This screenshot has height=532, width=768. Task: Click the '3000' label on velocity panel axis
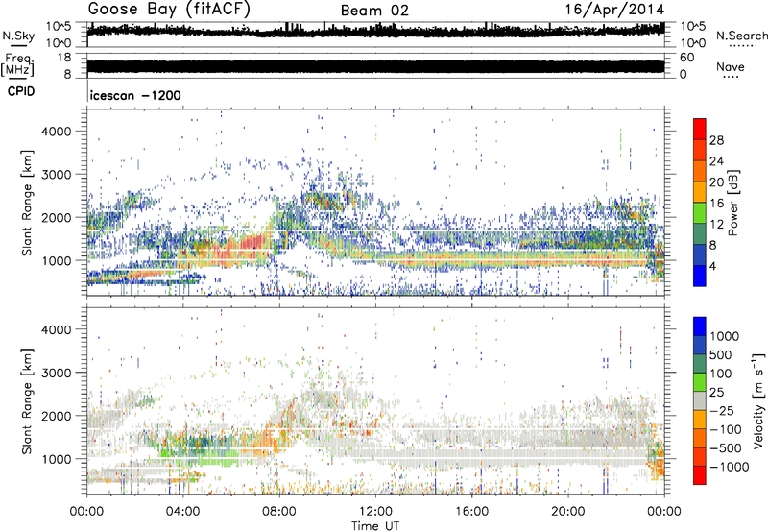click(x=57, y=373)
